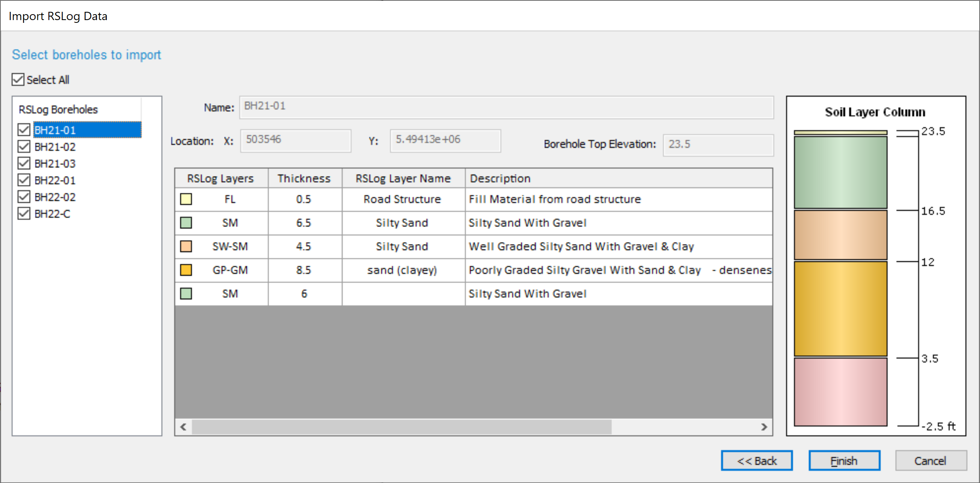980x483 pixels.
Task: Uncheck the BH22-01 borehole checkbox
Action: click(24, 180)
